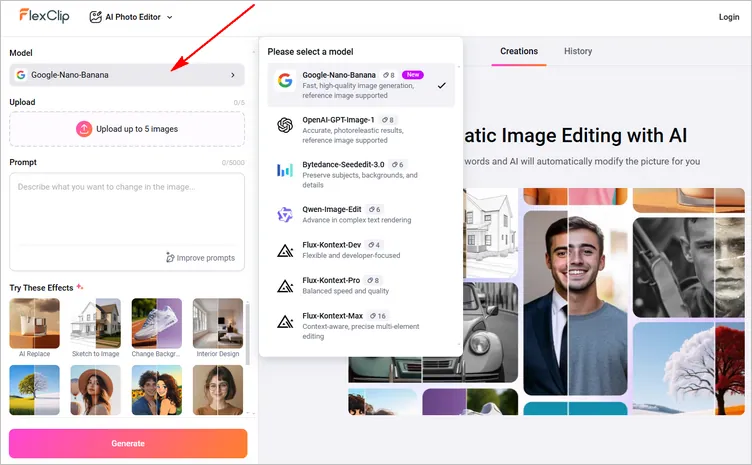752x465 pixels.
Task: Choose Flux-Kontext-Max model option
Action: click(x=361, y=326)
